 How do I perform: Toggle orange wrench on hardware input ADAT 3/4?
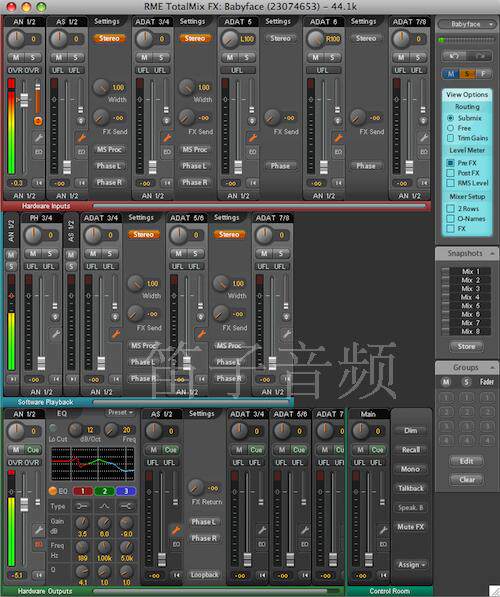click(167, 137)
